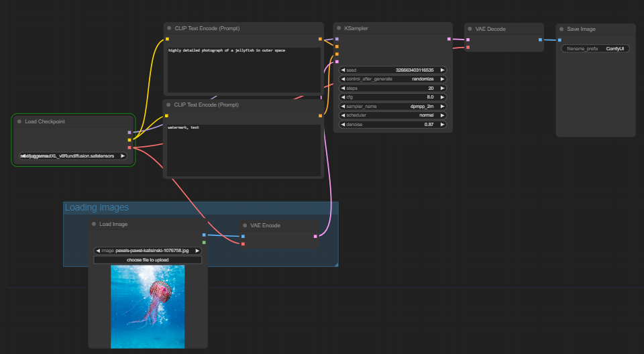Select next checkpoint with the right arrow
The height and width of the screenshot is (354, 644).
coord(122,156)
